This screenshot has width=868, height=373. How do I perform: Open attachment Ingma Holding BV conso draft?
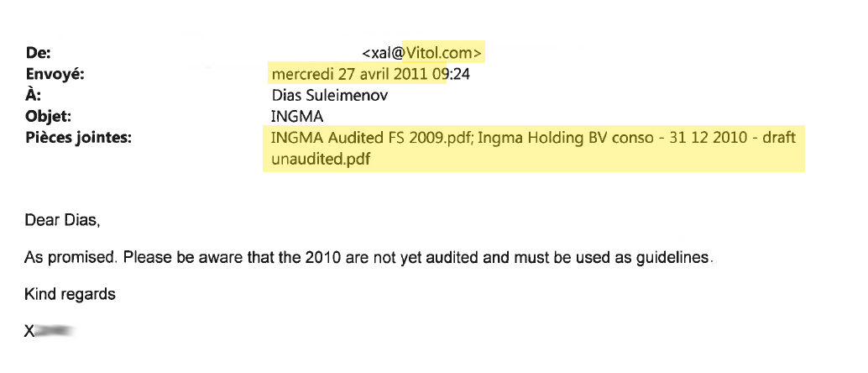636,138
